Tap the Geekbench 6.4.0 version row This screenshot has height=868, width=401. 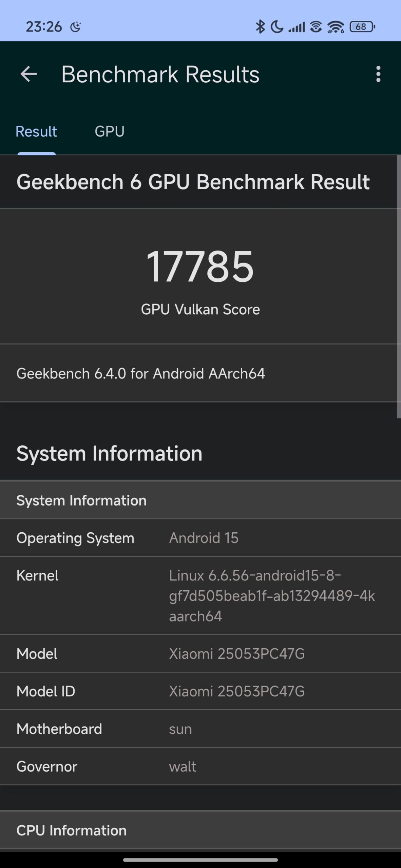pos(200,373)
